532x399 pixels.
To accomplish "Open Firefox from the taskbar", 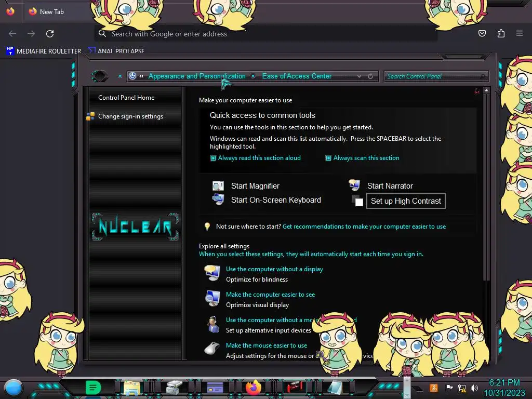I will [254, 388].
